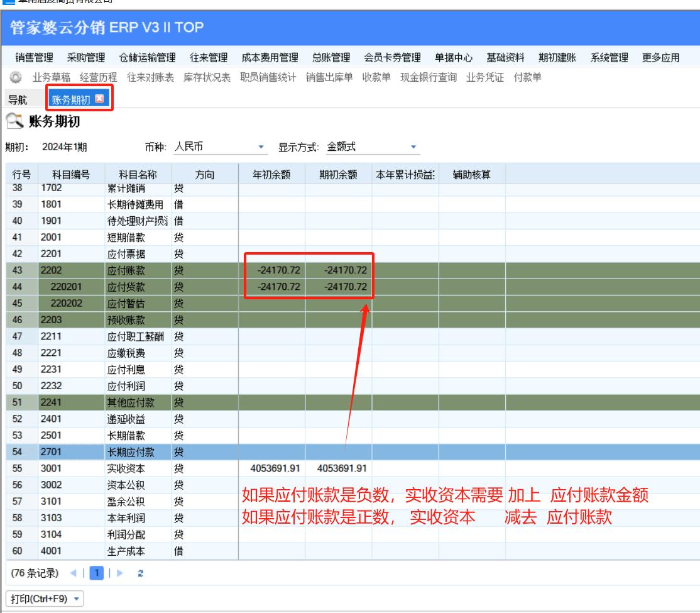Open 收款单 shortcut
700x613 pixels.
(x=376, y=77)
